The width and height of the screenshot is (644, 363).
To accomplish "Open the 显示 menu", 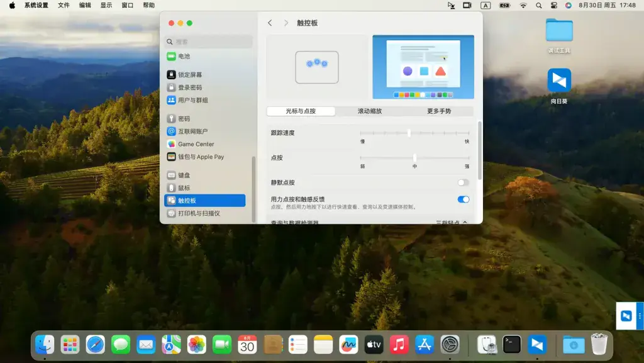I will [106, 5].
